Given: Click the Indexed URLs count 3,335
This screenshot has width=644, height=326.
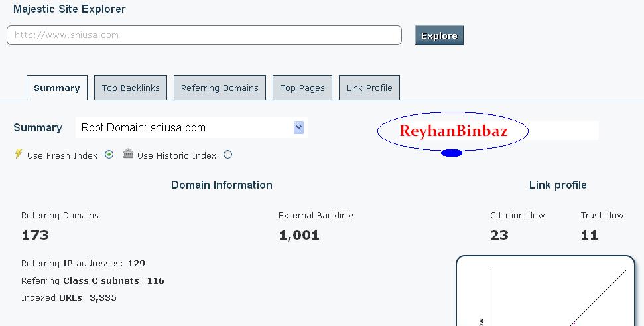Looking at the screenshot, I should pyautogui.click(x=103, y=297).
